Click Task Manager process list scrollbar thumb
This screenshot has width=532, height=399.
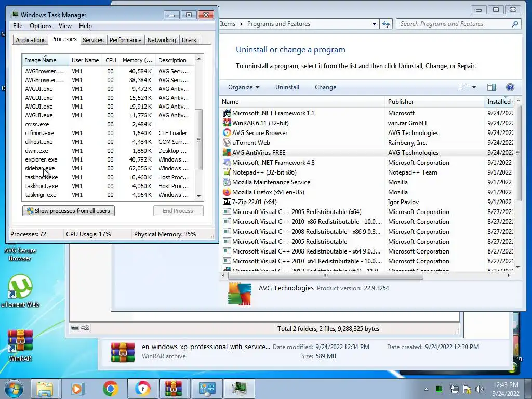pos(199,139)
